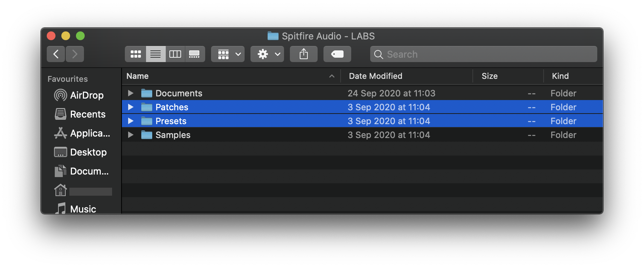Go back with the left chevron button
644x268 pixels.
56,54
